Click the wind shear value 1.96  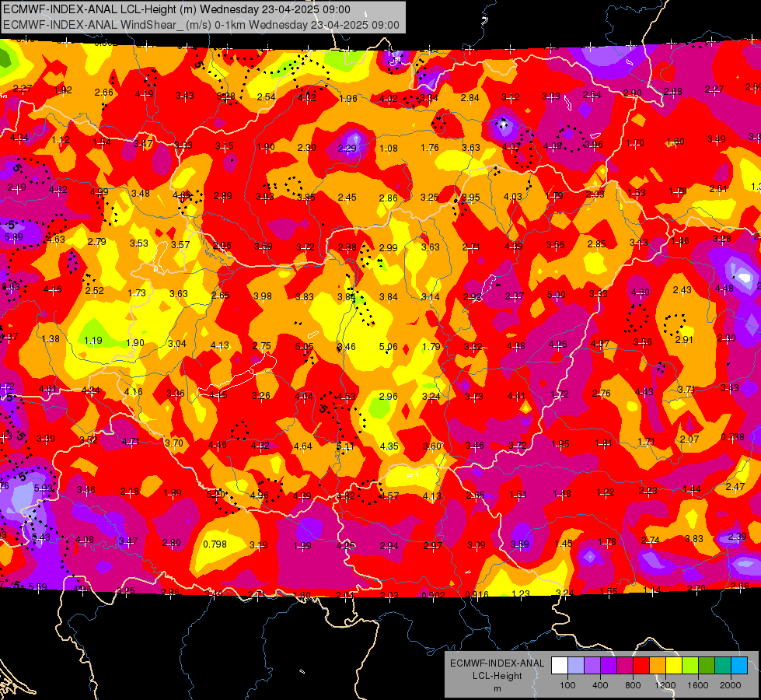coord(348,99)
